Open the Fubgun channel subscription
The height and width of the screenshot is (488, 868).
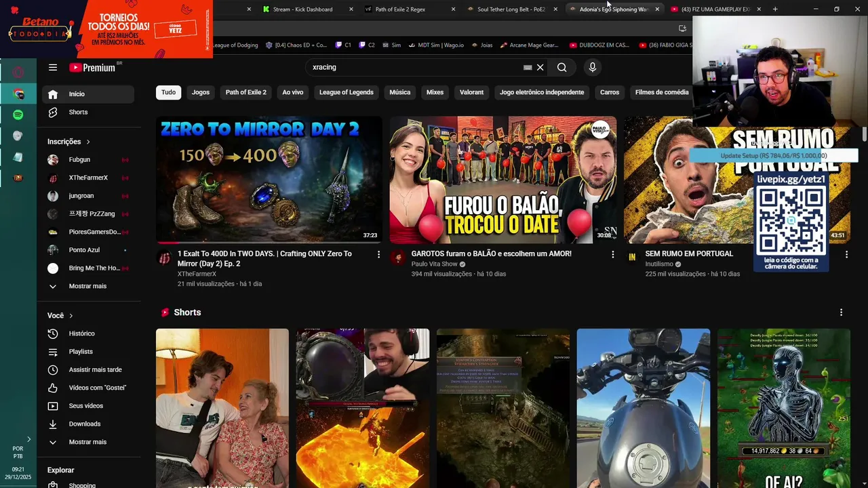[x=88, y=160]
